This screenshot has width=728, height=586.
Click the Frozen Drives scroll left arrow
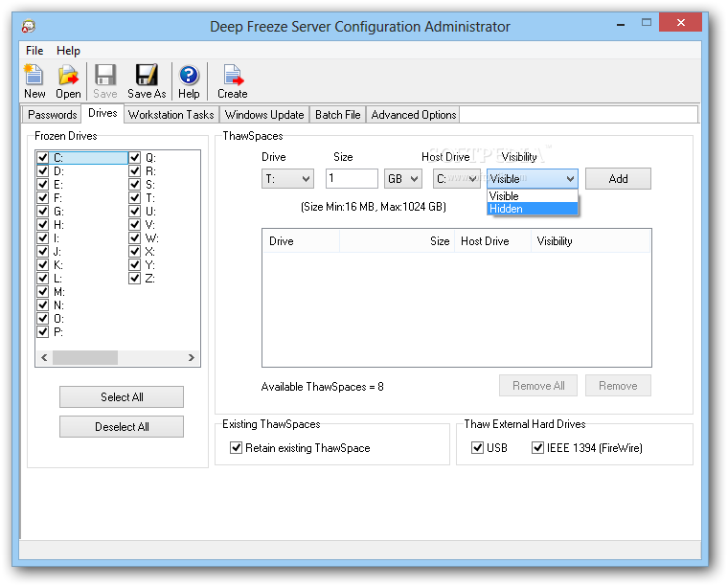coord(44,358)
